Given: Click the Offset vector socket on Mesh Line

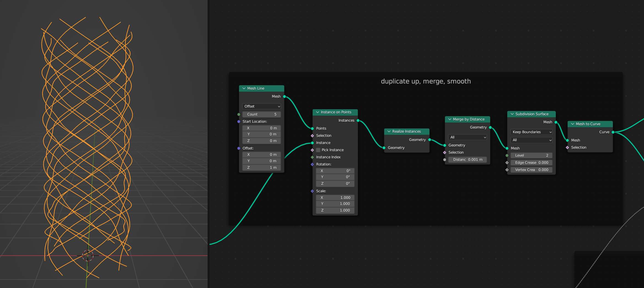Looking at the screenshot, I should pyautogui.click(x=239, y=148).
